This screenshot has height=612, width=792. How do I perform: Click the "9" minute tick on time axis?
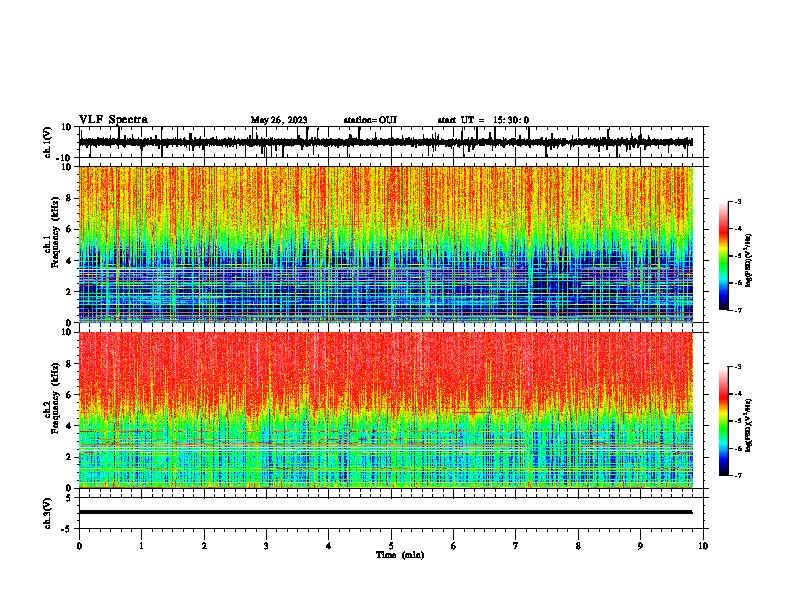coord(640,546)
